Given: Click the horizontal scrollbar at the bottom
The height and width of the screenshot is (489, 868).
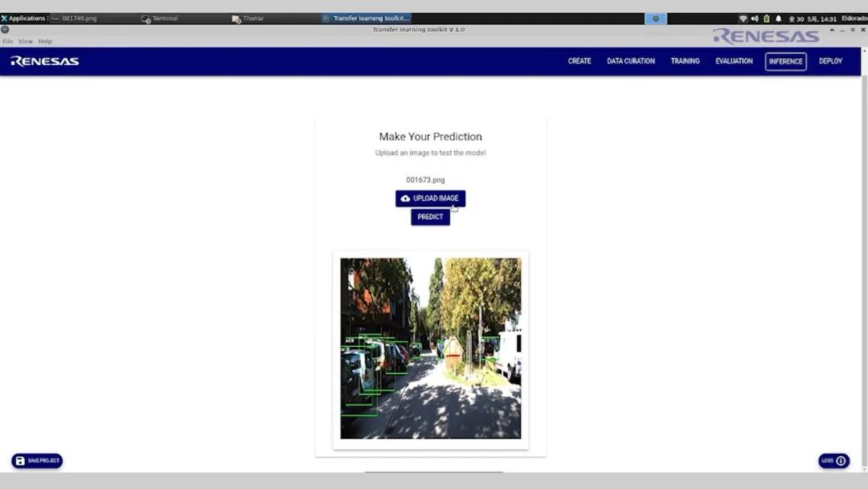Looking at the screenshot, I should pos(433,472).
